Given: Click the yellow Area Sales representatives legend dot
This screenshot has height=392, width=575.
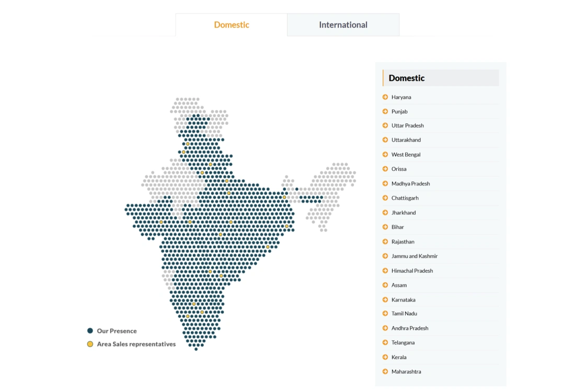Looking at the screenshot, I should point(90,344).
